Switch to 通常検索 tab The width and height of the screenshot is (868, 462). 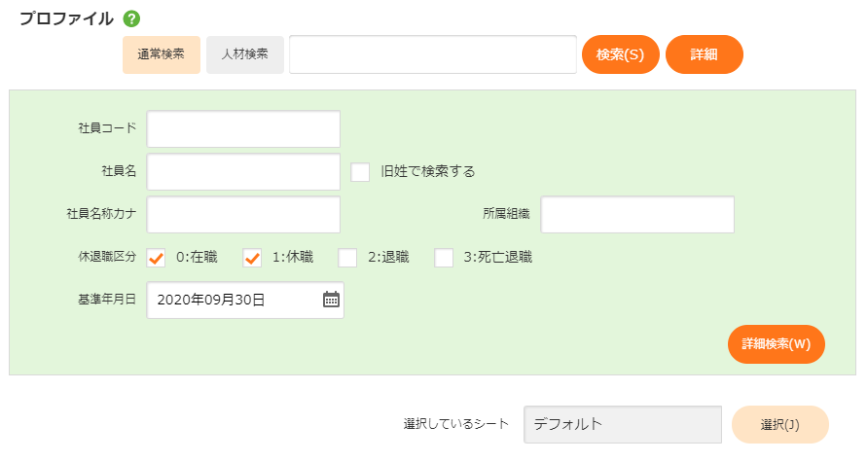pyautogui.click(x=162, y=54)
